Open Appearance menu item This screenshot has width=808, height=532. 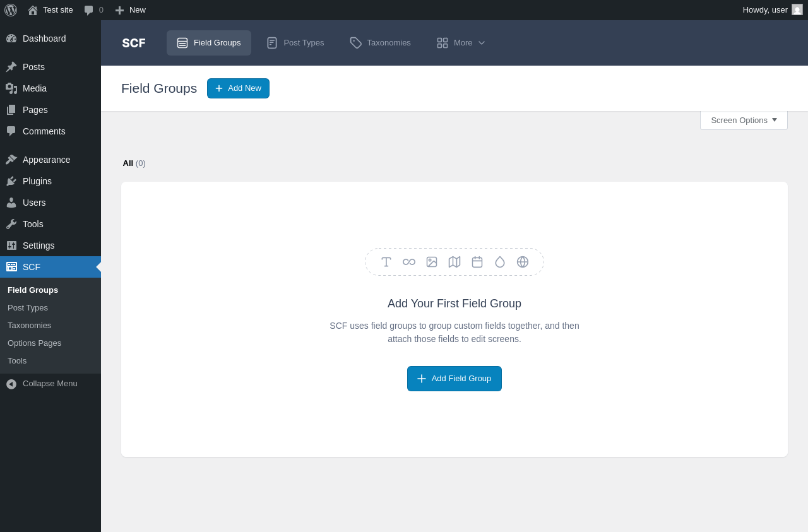click(x=50, y=160)
